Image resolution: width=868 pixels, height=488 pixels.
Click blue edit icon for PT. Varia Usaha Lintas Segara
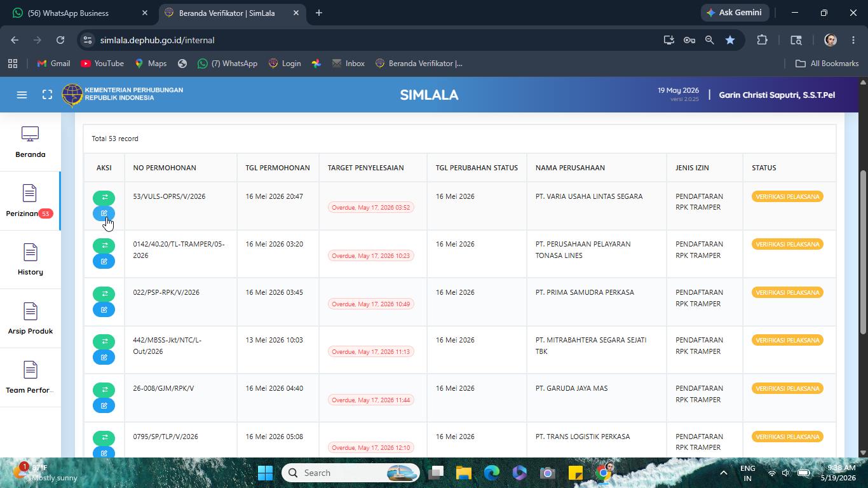click(x=104, y=213)
